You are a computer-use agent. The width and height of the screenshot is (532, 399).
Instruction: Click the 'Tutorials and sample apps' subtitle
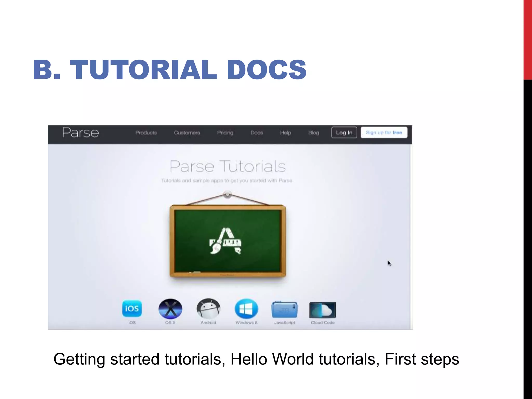point(227,181)
